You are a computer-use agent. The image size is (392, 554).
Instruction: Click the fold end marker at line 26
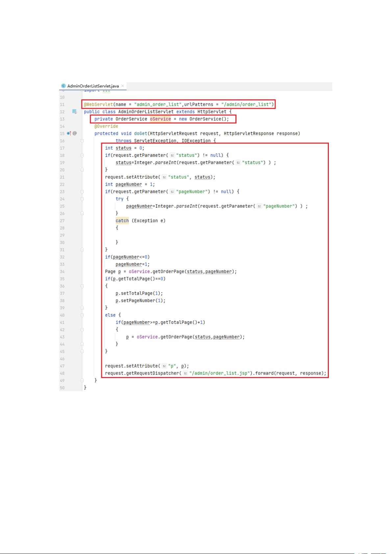click(82, 213)
